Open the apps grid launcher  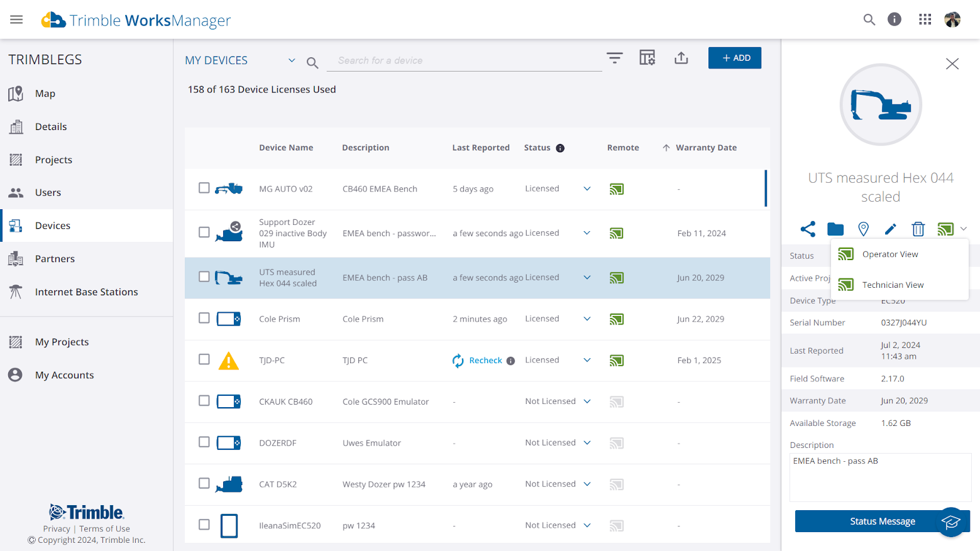coord(925,19)
